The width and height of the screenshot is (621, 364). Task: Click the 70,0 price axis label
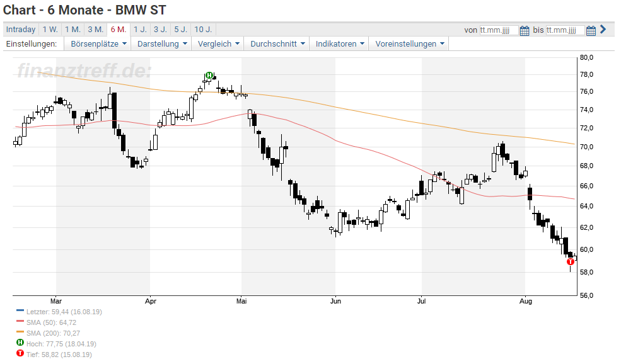pyautogui.click(x=586, y=147)
